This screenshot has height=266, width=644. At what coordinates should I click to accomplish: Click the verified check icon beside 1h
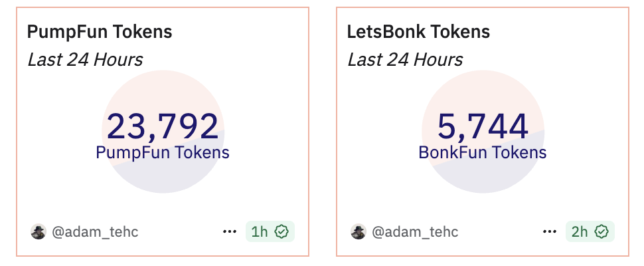282,231
